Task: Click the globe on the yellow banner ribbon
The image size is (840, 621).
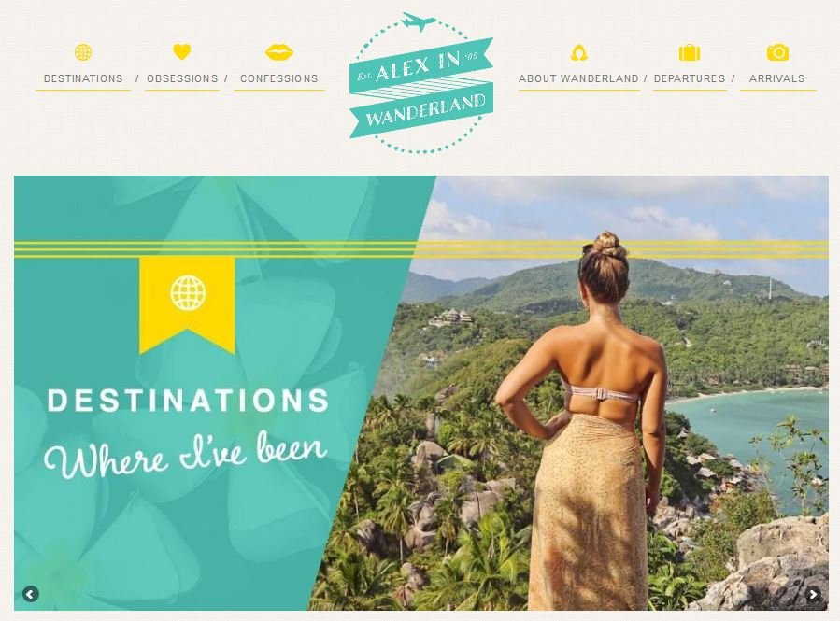Action: (x=188, y=293)
